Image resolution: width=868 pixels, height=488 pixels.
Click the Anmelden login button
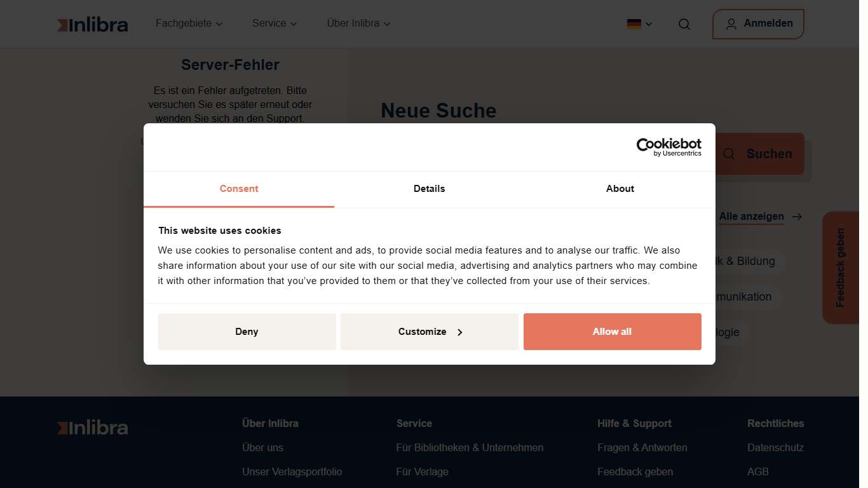758,24
